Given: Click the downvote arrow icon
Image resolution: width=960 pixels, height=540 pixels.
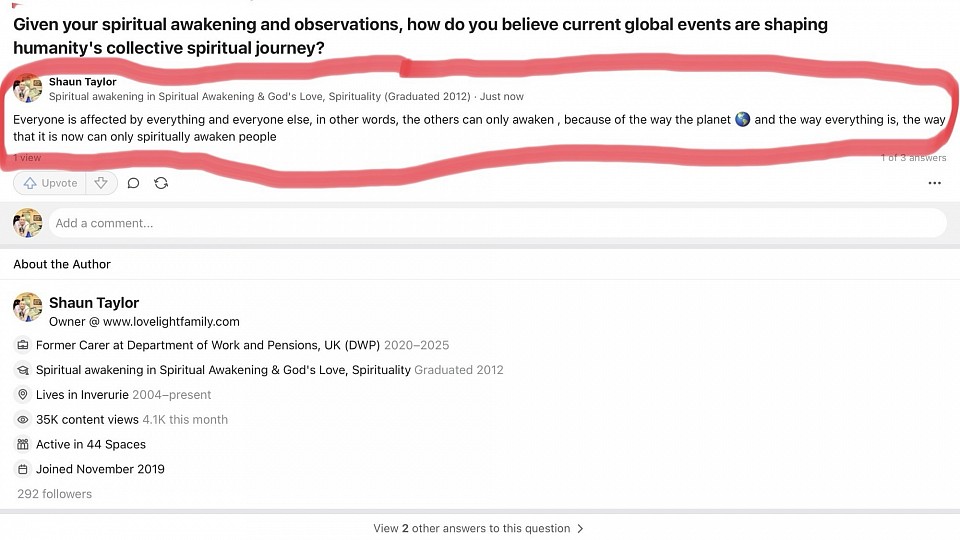Looking at the screenshot, I should click(101, 183).
